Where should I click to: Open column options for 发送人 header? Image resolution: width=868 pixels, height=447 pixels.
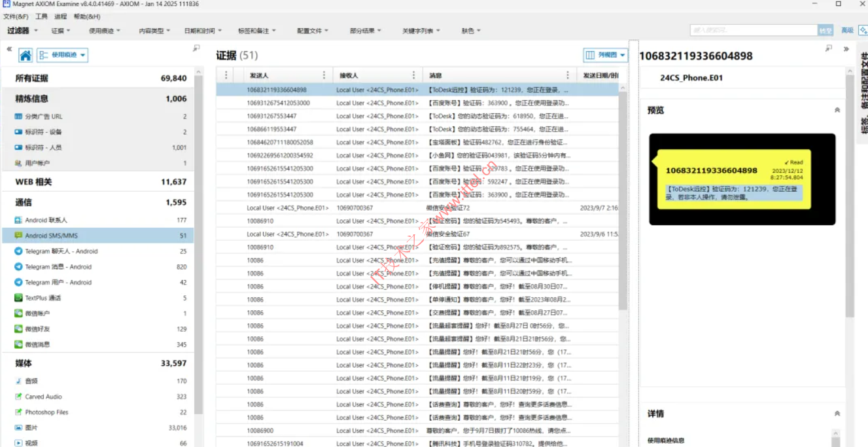(x=324, y=75)
